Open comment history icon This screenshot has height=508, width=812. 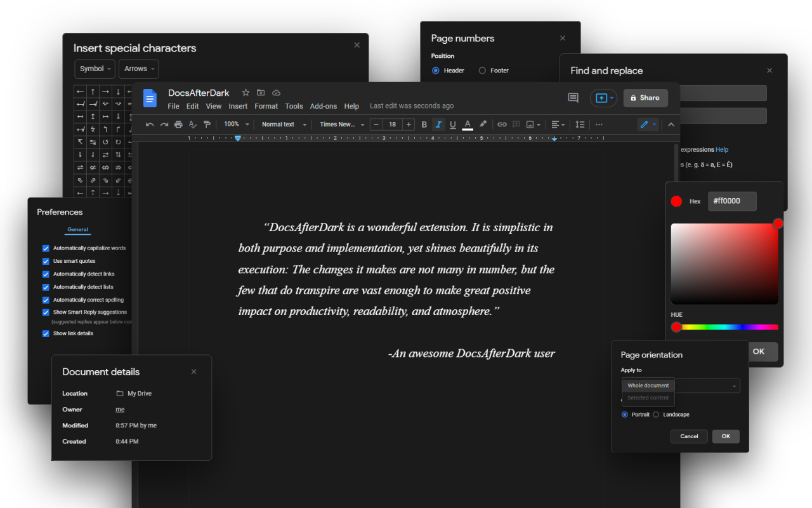573,98
